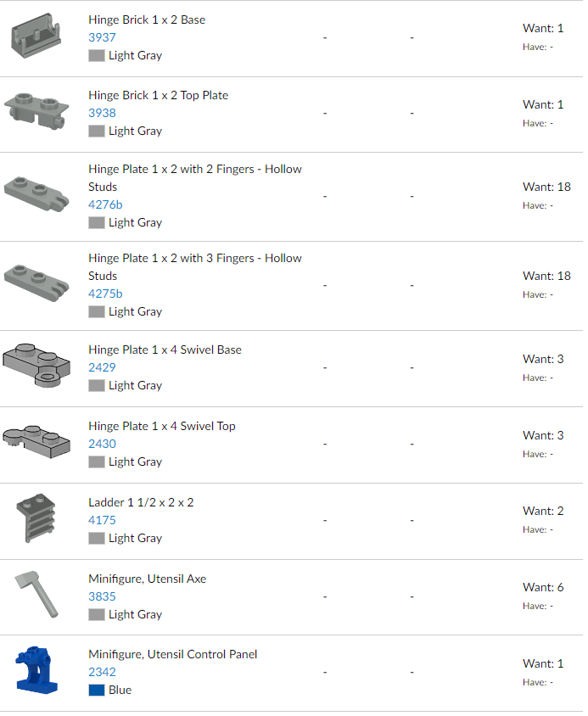Click the Ladder part image

pyautogui.click(x=36, y=519)
